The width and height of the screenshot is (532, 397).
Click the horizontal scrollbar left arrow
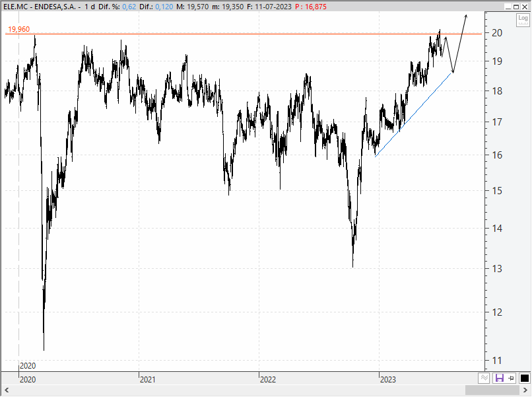tap(6, 390)
